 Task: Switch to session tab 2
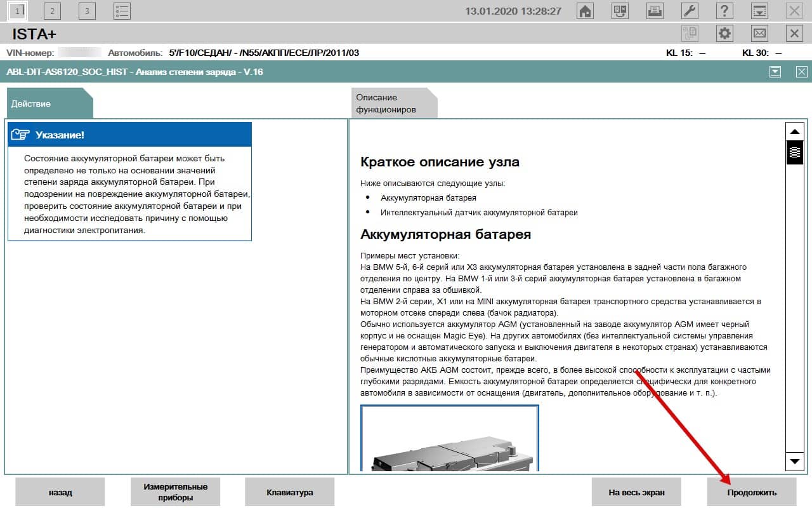click(52, 10)
